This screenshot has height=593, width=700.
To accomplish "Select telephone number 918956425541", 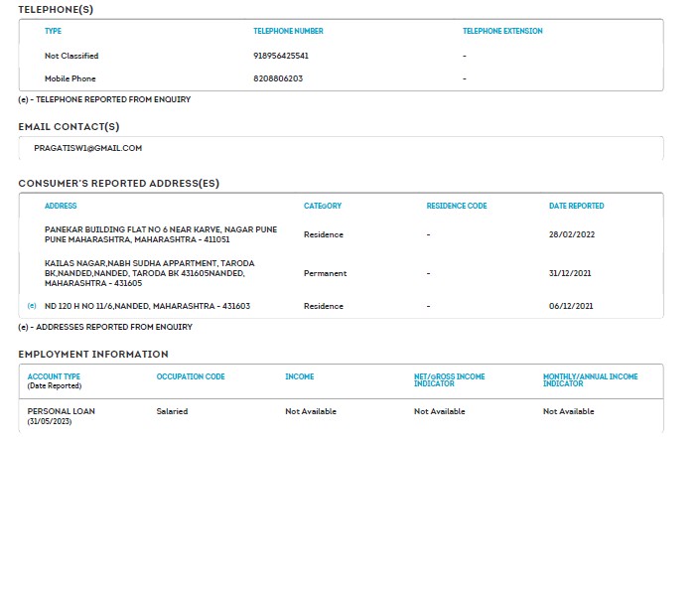I will [281, 56].
